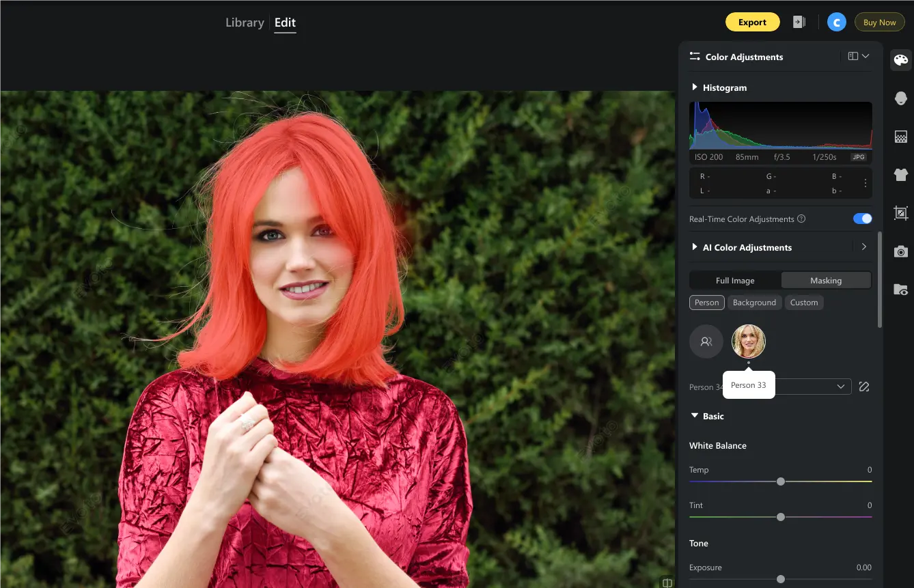
Task: Click the Buy Now button
Action: click(x=879, y=23)
